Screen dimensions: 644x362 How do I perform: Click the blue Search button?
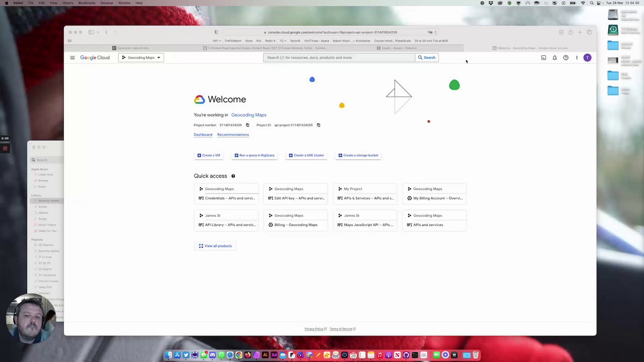(x=426, y=58)
